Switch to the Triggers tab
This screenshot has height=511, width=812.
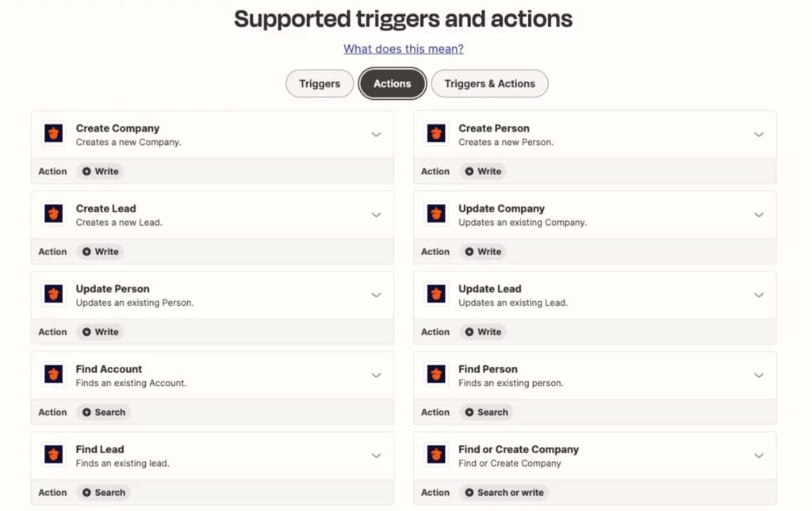tap(319, 83)
